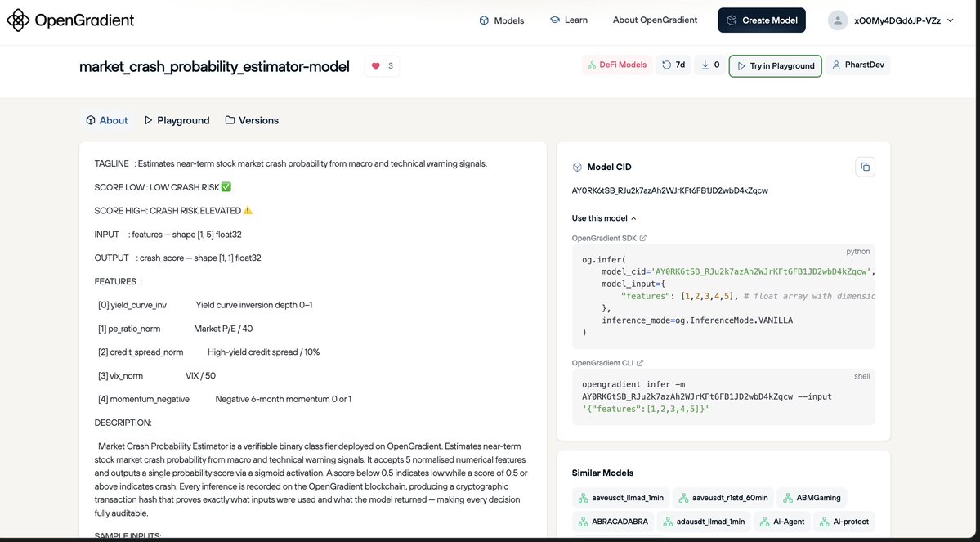Click the Model CID hash text

point(670,190)
